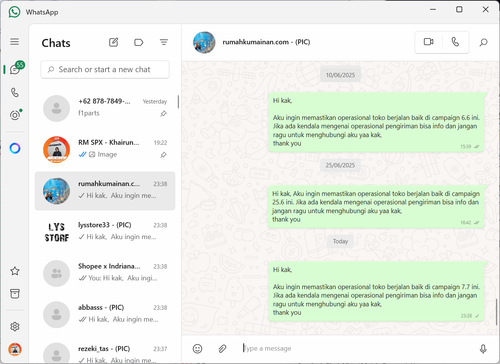
Task: Select the rumahkumainan.c... chat row
Action: (105, 191)
